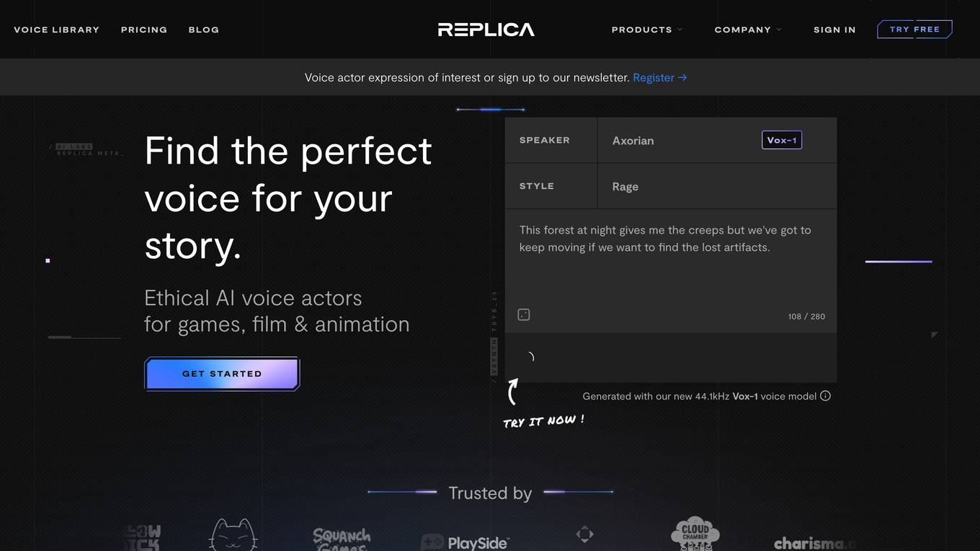Viewport: 980px width, 551px height.
Task: Open the Voice Library page
Action: click(57, 30)
